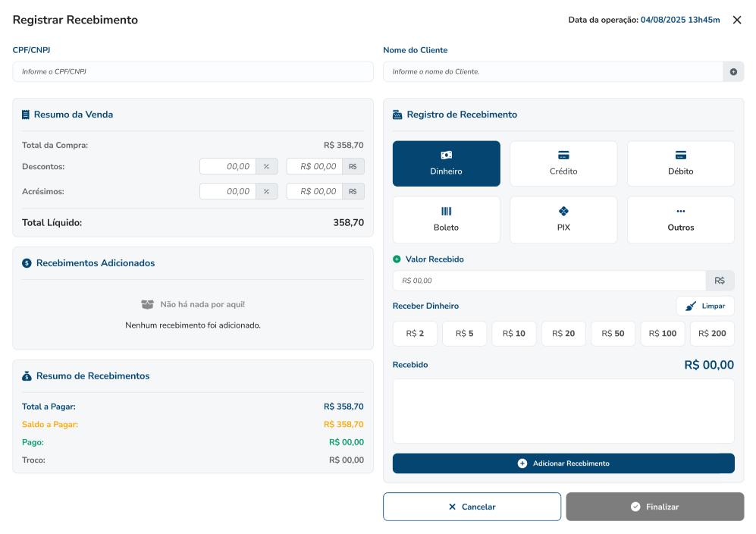Toggle Descontos R$ currency unit
This screenshot has height=534, width=756.
353,167
